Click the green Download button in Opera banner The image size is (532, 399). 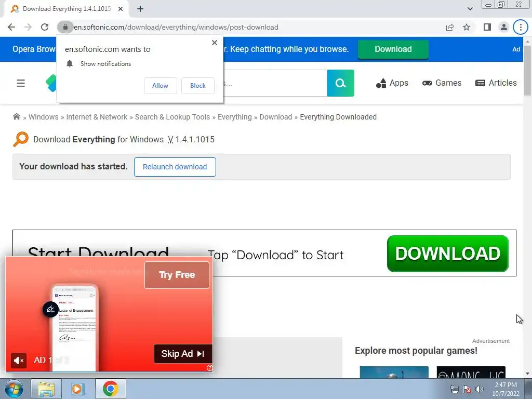pyautogui.click(x=393, y=49)
